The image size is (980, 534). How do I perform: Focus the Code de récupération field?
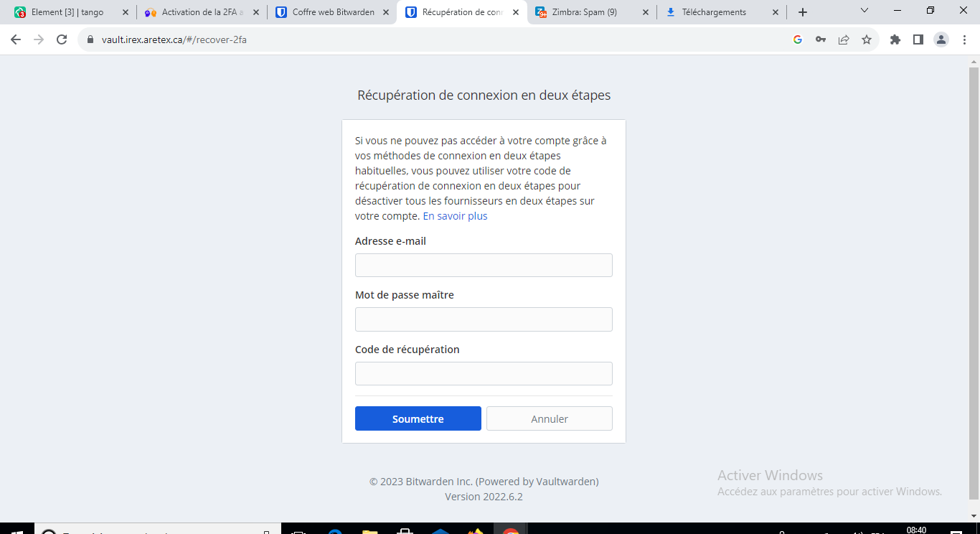[484, 373]
